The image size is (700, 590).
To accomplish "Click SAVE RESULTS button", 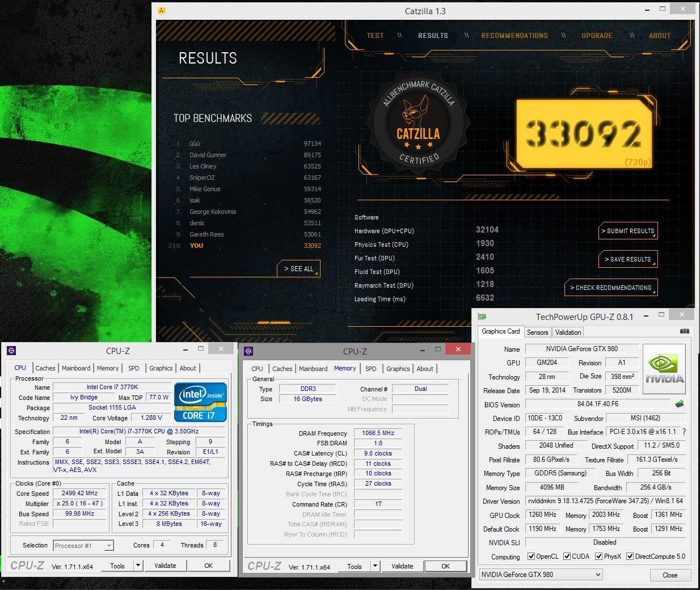I will coord(628,259).
